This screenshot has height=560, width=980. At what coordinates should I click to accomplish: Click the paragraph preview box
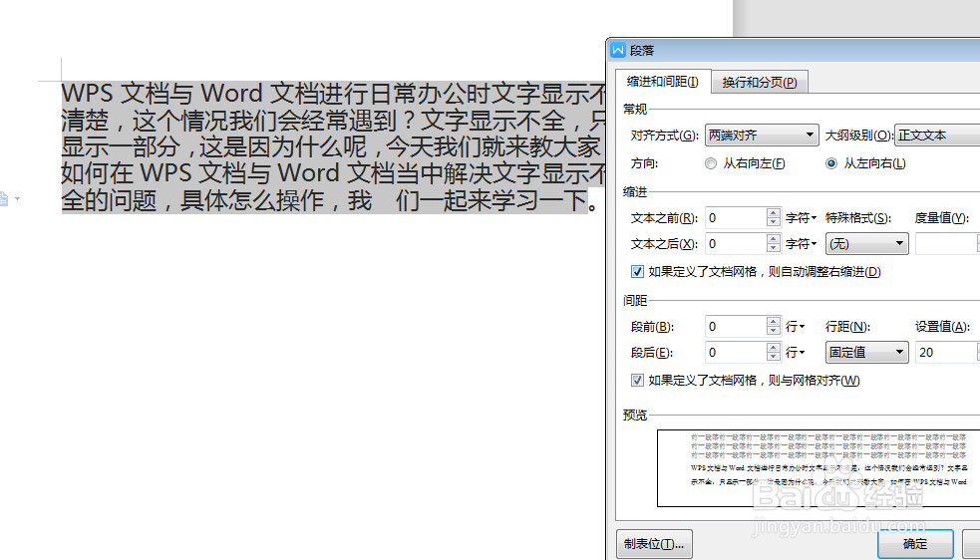click(x=818, y=468)
